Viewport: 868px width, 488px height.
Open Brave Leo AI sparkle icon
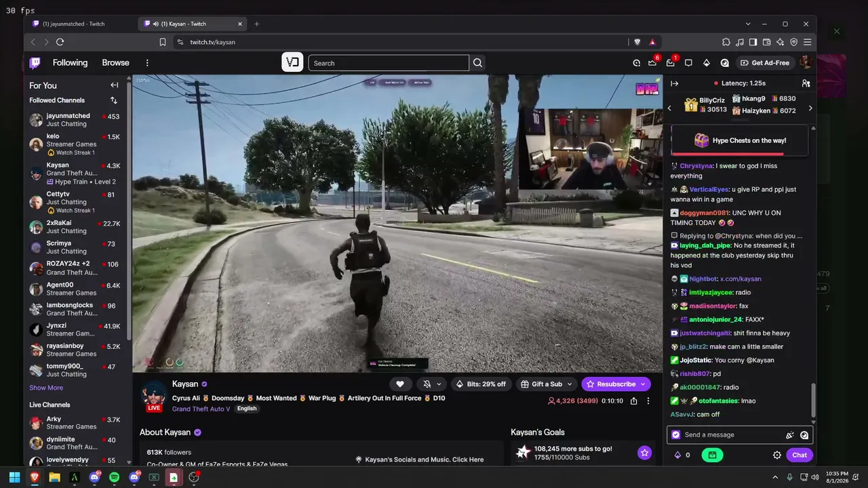(x=781, y=42)
